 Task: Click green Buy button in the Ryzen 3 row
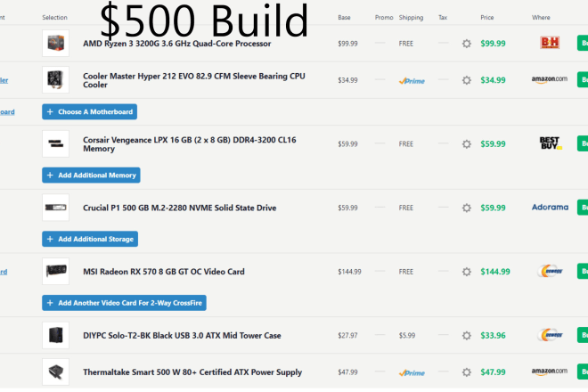click(x=583, y=43)
